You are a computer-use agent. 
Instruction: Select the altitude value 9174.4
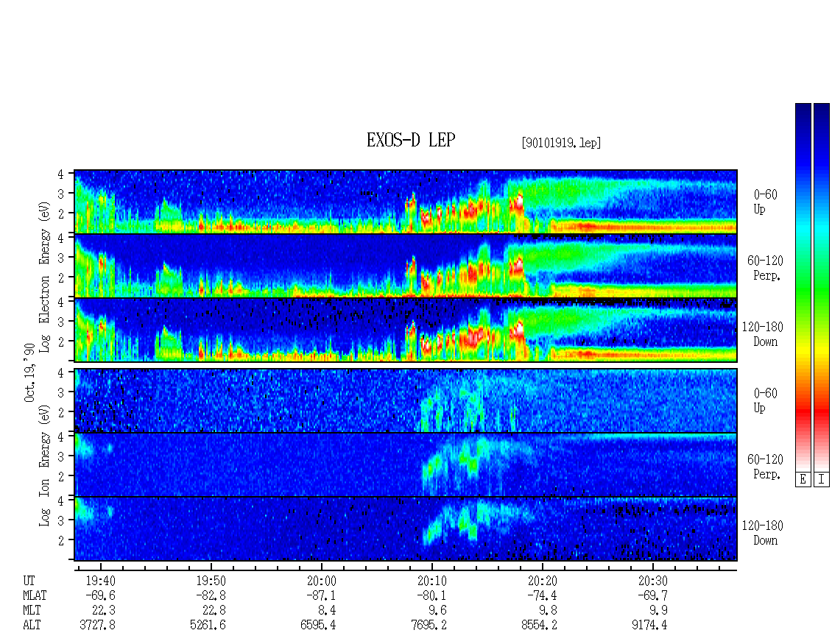[650, 626]
